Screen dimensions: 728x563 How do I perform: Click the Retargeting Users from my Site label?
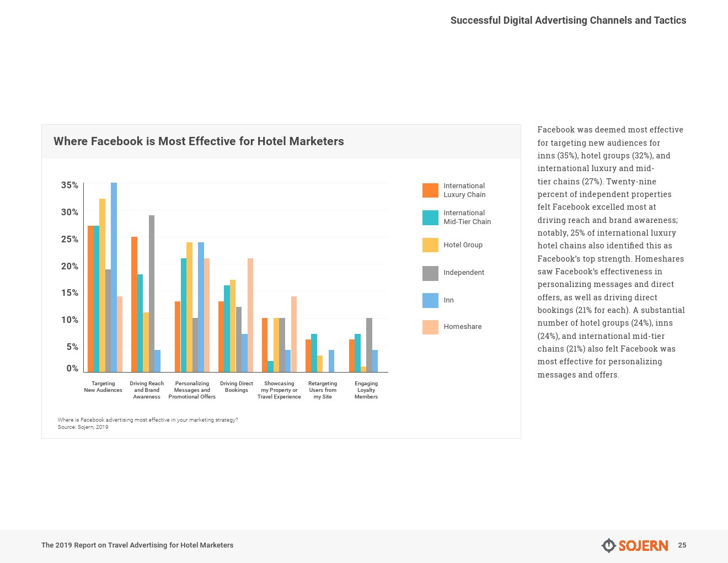(x=323, y=390)
